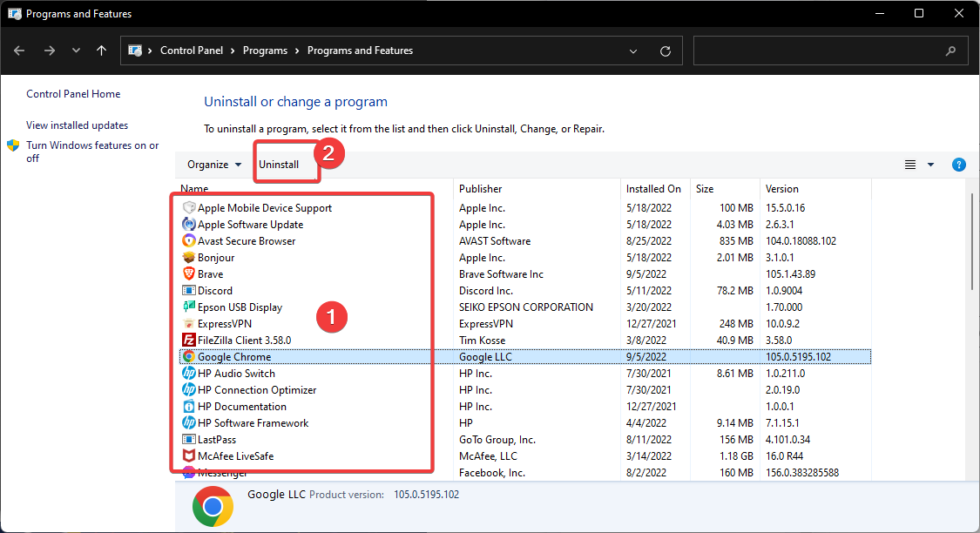
Task: Navigate to Programs breadcrumb
Action: tap(265, 51)
